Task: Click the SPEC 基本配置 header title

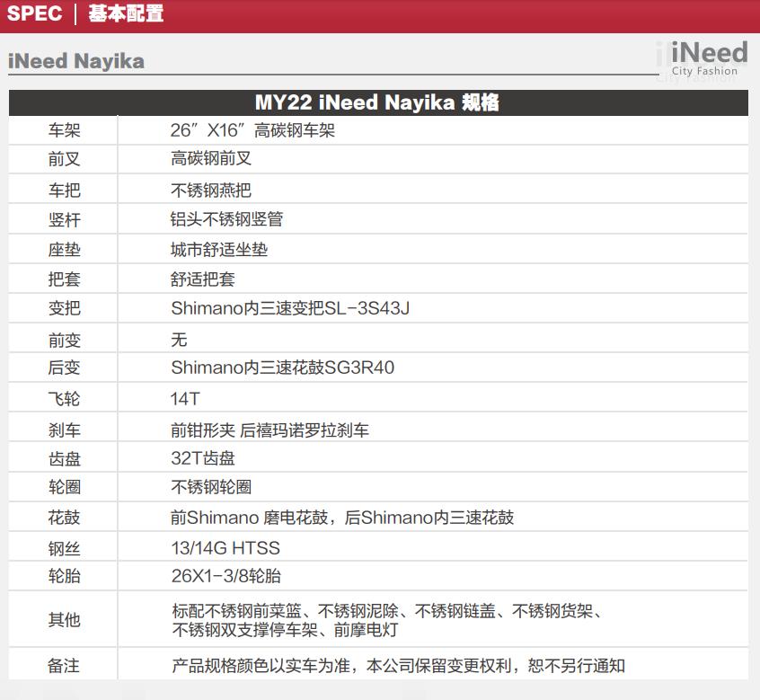Action: [85, 13]
